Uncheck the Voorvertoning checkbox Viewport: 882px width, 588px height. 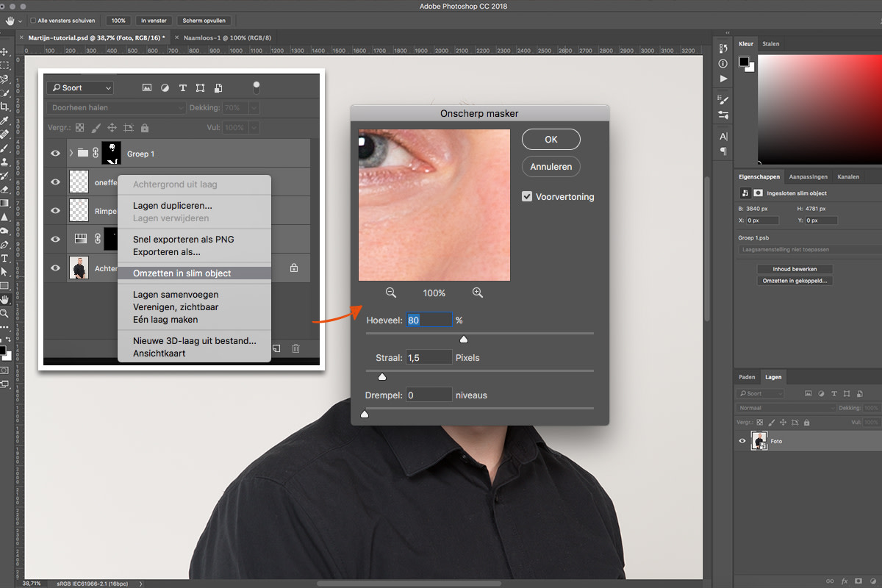click(527, 197)
